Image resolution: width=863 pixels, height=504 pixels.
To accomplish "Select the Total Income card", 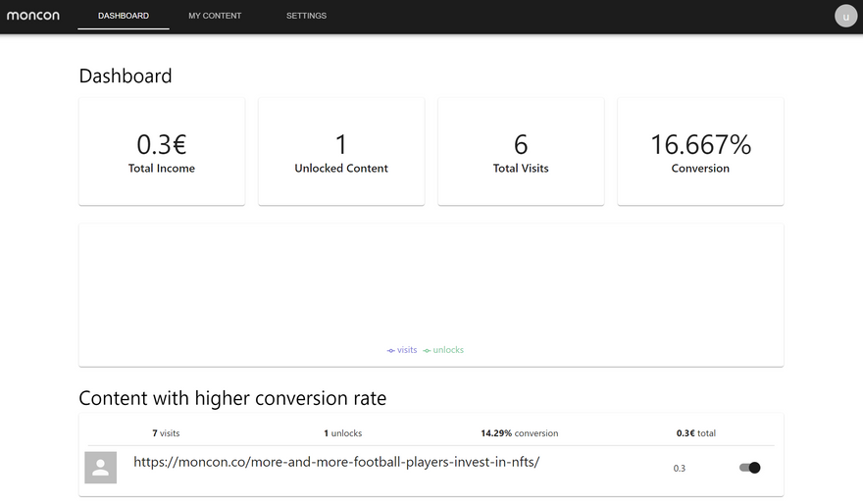I will pos(162,152).
